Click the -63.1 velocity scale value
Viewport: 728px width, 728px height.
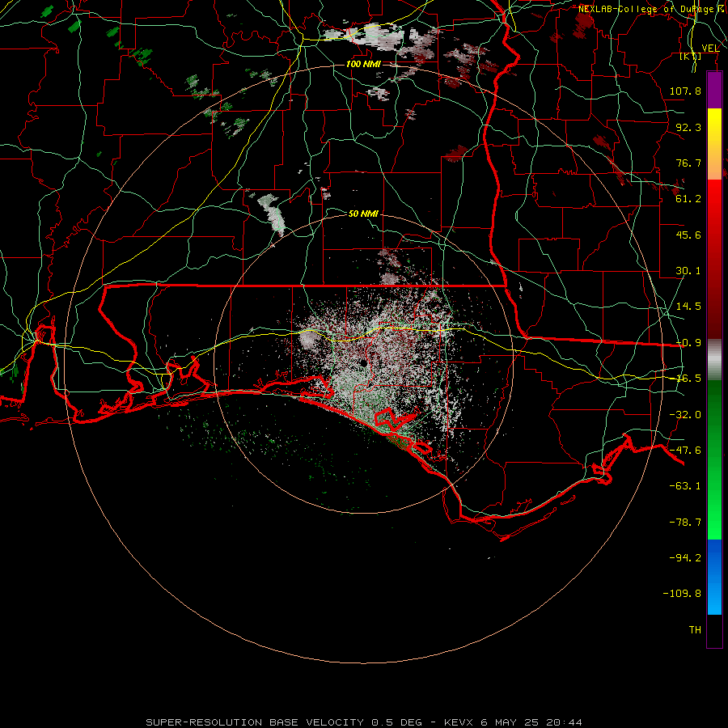pyautogui.click(x=685, y=486)
